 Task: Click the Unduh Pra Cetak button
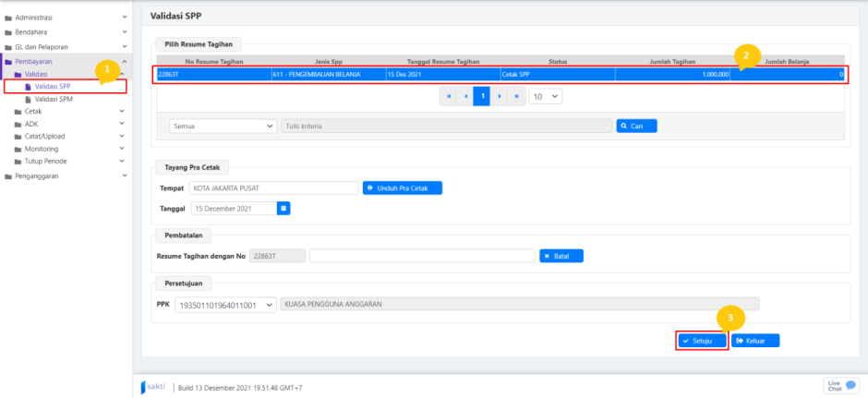click(403, 187)
